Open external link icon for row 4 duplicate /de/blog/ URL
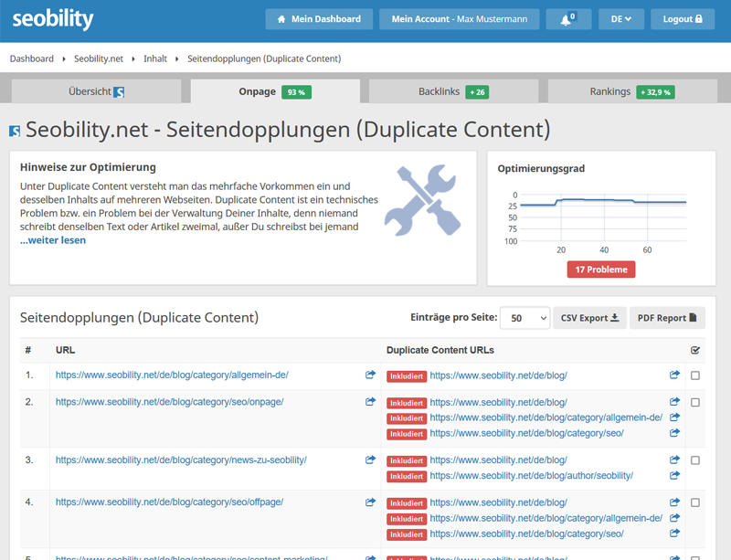The width and height of the screenshot is (731, 560). pos(674,502)
